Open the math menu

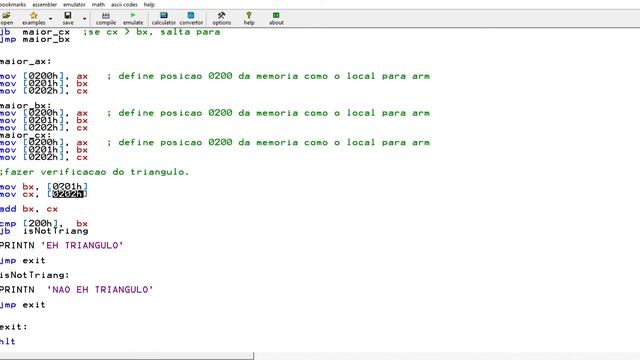click(98, 4)
